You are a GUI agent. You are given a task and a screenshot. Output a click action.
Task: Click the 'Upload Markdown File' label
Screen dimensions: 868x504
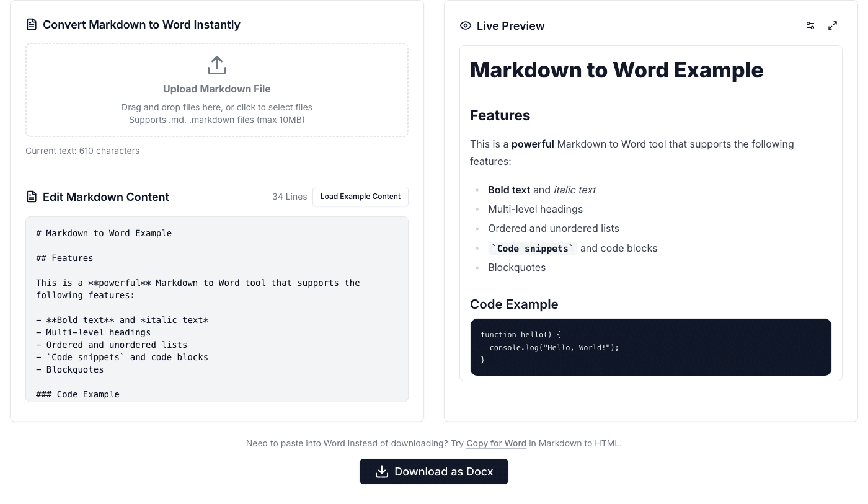[217, 89]
